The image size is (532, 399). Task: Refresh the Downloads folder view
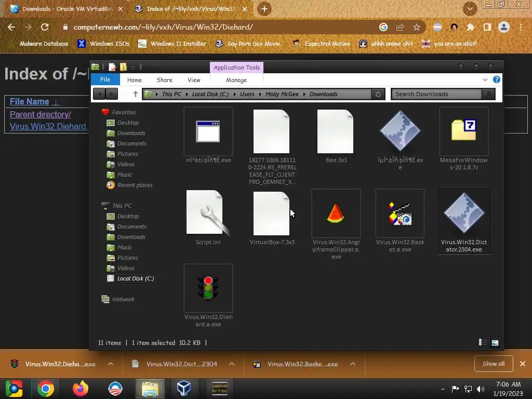click(x=378, y=95)
